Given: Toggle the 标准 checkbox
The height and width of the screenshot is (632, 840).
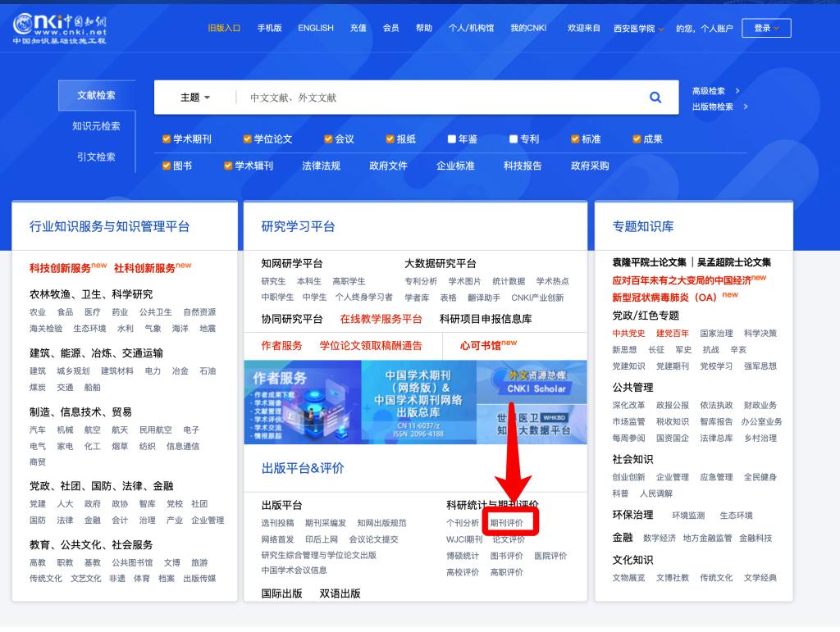Looking at the screenshot, I should tap(575, 139).
